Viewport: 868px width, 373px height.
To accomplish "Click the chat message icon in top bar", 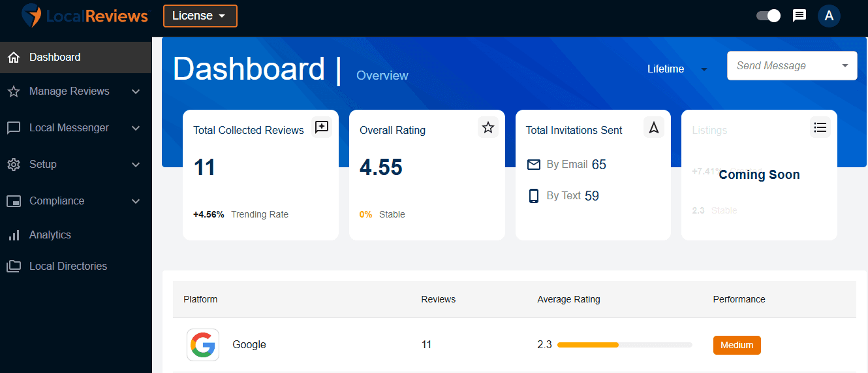I will tap(799, 16).
